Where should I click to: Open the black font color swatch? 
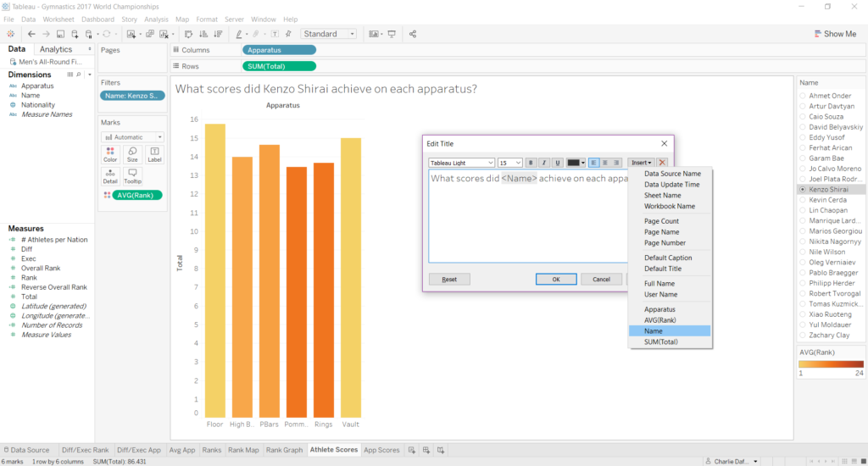pos(576,163)
